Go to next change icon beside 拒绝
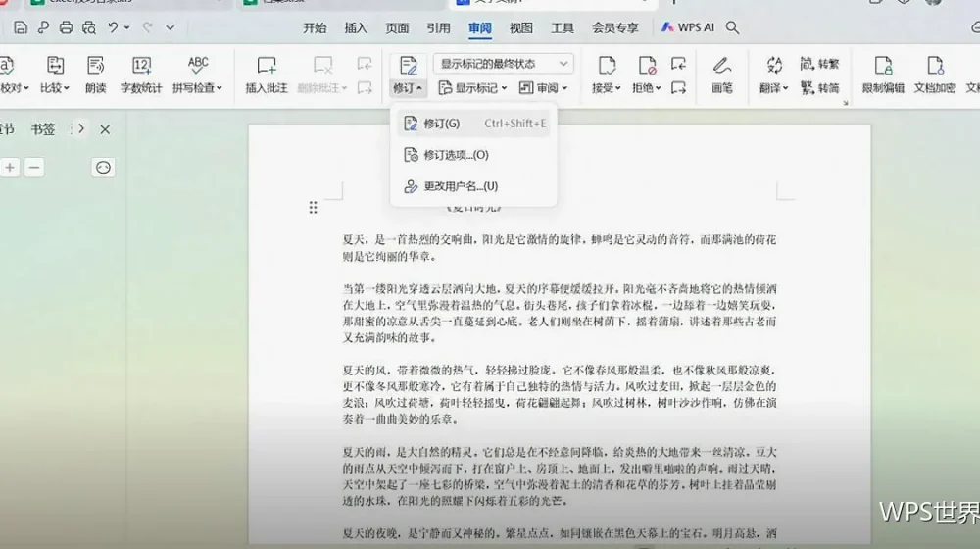980x549 pixels. coord(679,87)
